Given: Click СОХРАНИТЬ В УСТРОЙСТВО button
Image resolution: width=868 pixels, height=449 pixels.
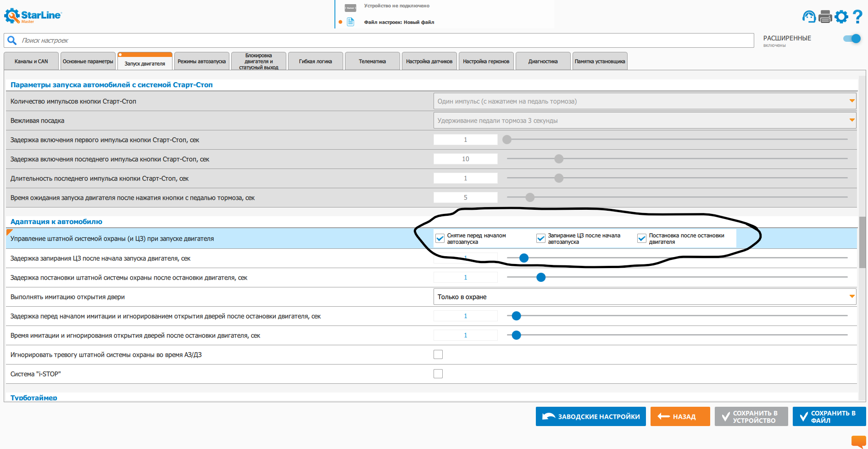Looking at the screenshot, I should click(751, 416).
